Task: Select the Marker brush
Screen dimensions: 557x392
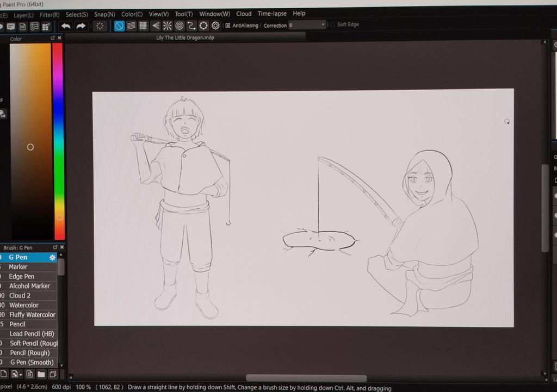Action: (x=28, y=266)
